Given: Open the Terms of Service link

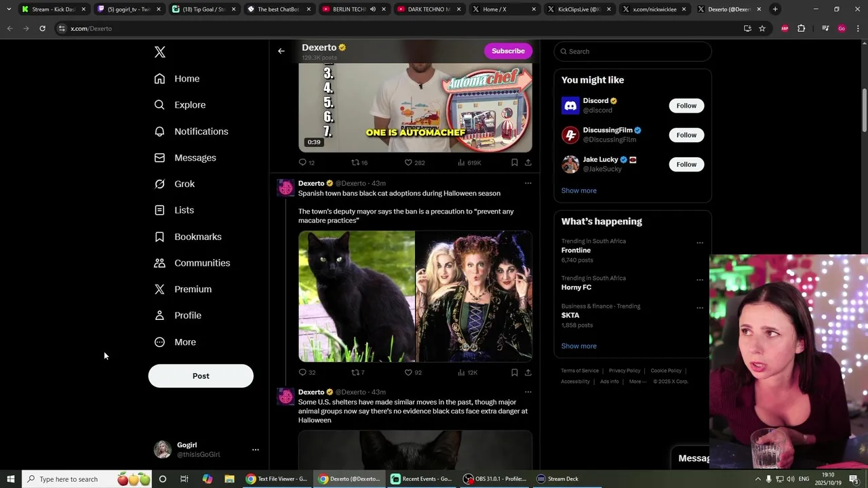Looking at the screenshot, I should [x=580, y=371].
